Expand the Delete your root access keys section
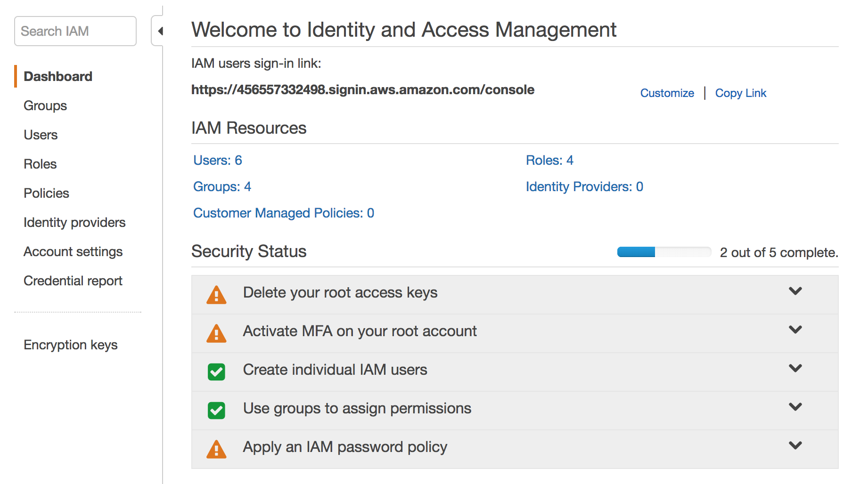The height and width of the screenshot is (484, 868). point(795,291)
